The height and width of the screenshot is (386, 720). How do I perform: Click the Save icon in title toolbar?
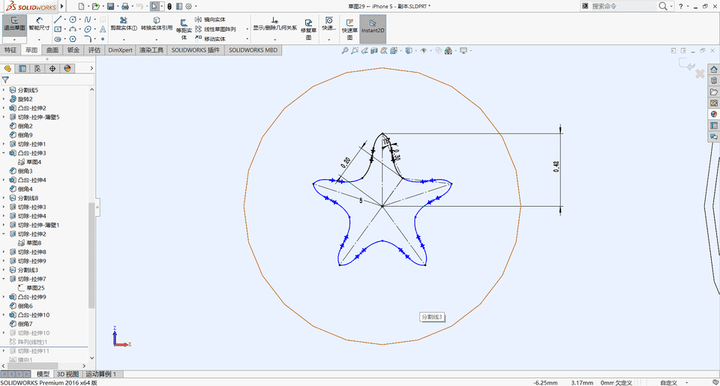tap(110, 6)
